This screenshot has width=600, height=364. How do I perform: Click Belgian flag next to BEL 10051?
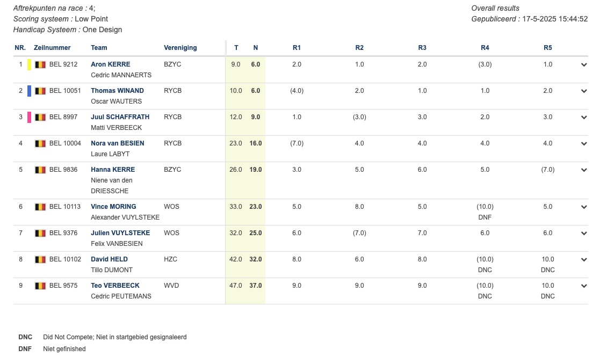[x=40, y=91]
